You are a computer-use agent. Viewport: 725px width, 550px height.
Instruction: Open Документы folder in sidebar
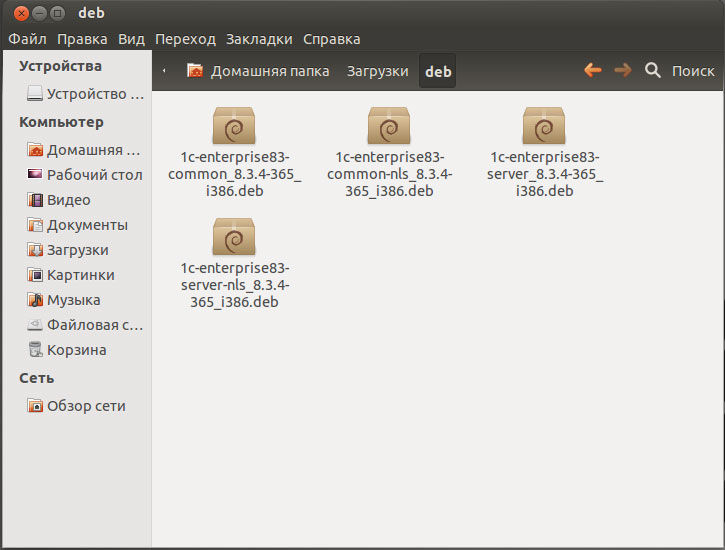tap(78, 225)
